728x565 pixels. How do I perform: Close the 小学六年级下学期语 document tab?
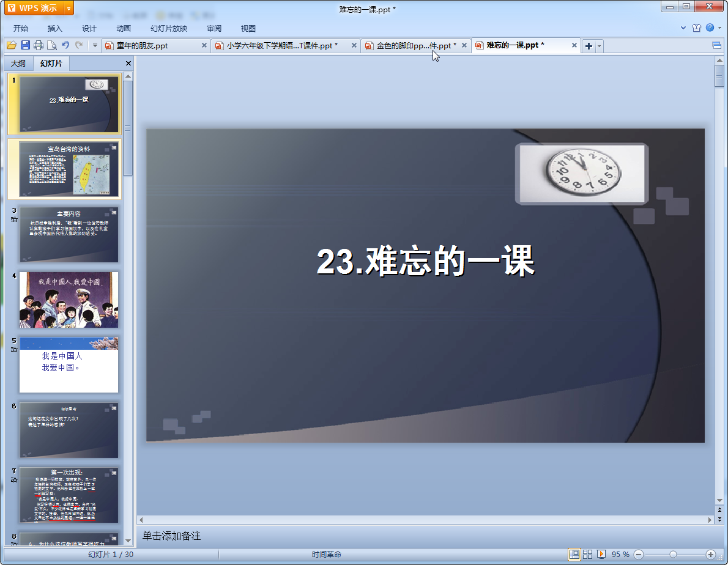click(x=354, y=45)
